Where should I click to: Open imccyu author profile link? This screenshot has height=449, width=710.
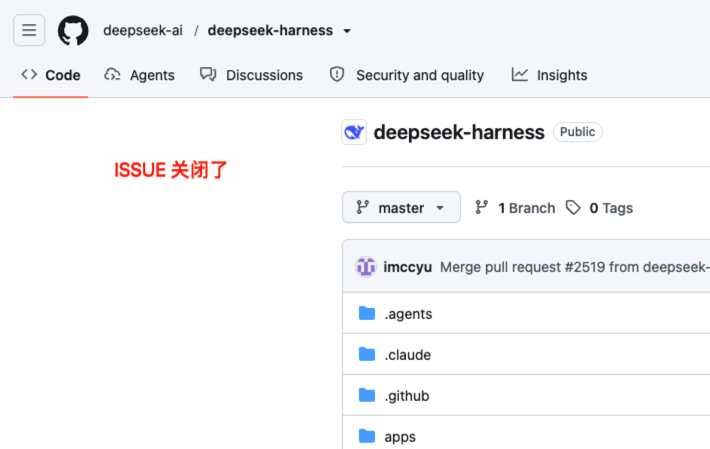click(x=408, y=267)
